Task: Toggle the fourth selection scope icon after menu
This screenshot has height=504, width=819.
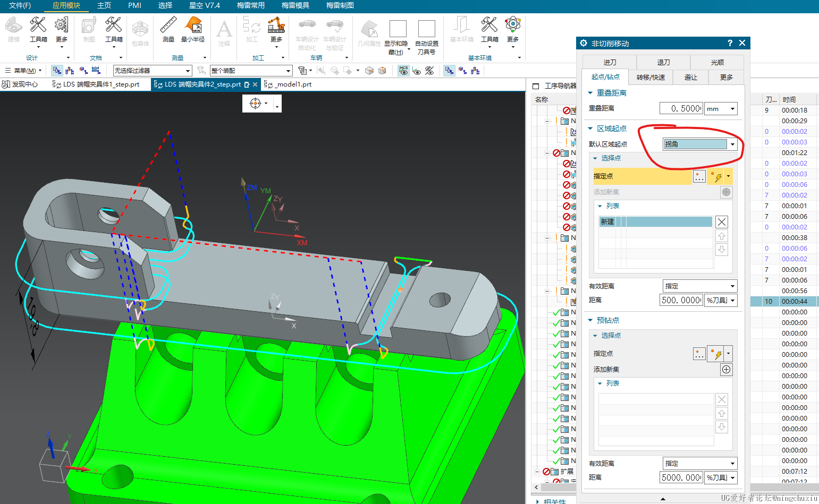Action: click(x=96, y=71)
